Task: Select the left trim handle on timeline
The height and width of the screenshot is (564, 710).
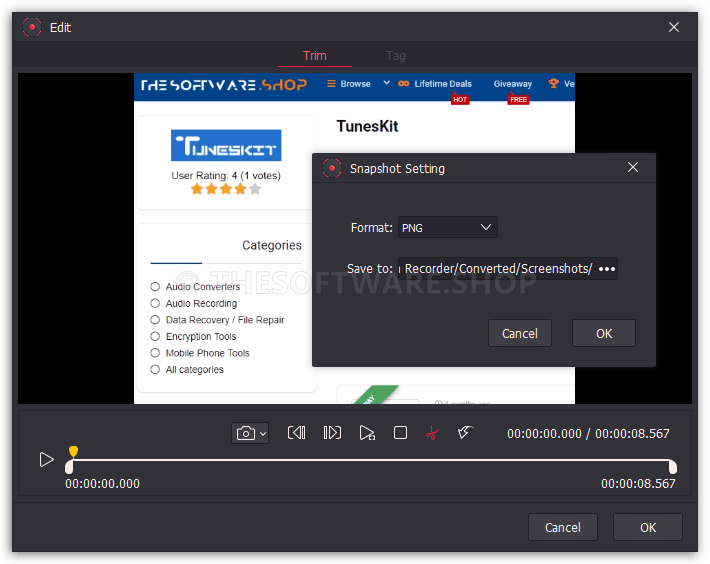Action: click(69, 466)
